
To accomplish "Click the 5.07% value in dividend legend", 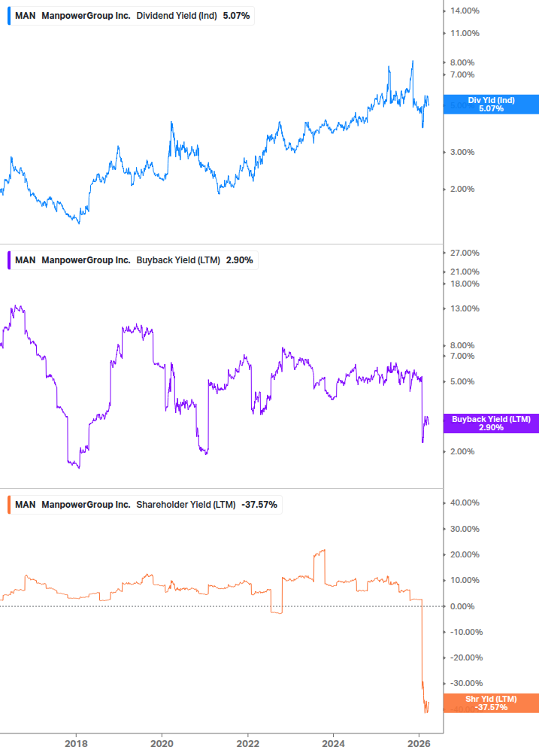I will [237, 16].
